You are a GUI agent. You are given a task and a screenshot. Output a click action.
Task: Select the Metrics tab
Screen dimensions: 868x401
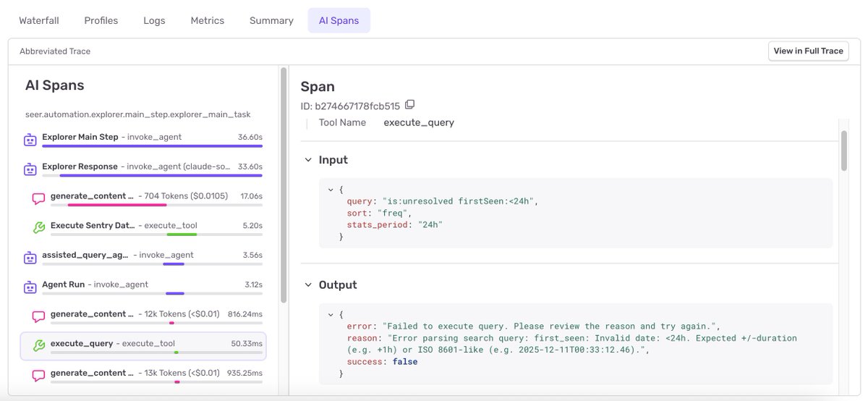208,20
